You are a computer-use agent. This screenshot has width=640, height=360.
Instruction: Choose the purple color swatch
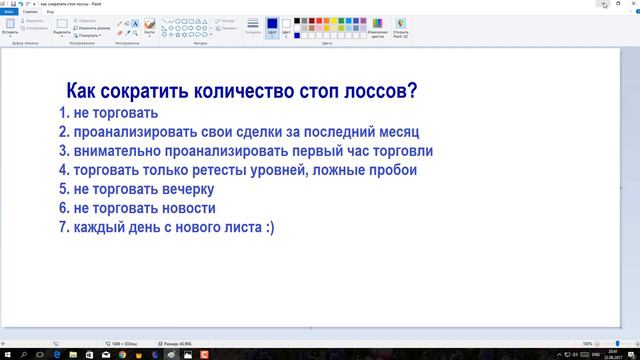click(x=363, y=21)
